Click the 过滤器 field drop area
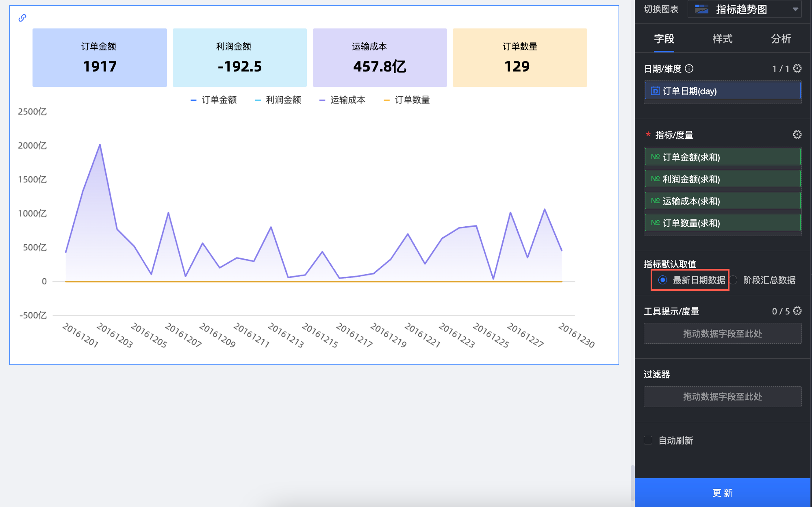812x507 pixels. coord(722,396)
